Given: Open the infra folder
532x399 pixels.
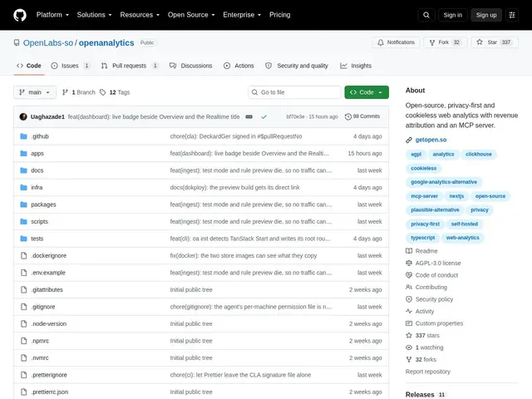Looking at the screenshot, I should coord(37,187).
